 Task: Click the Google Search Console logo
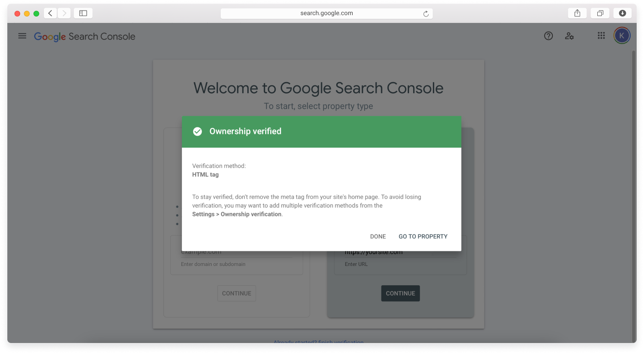tap(85, 37)
